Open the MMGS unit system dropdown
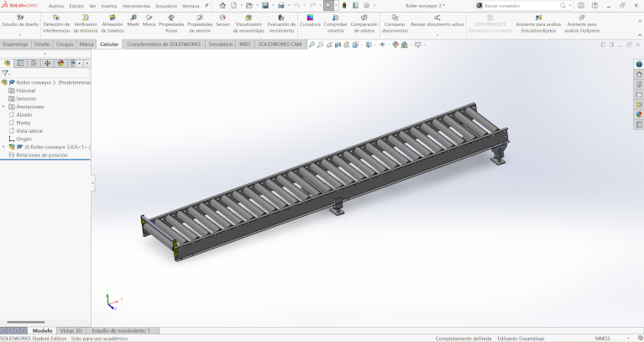 coord(603,338)
